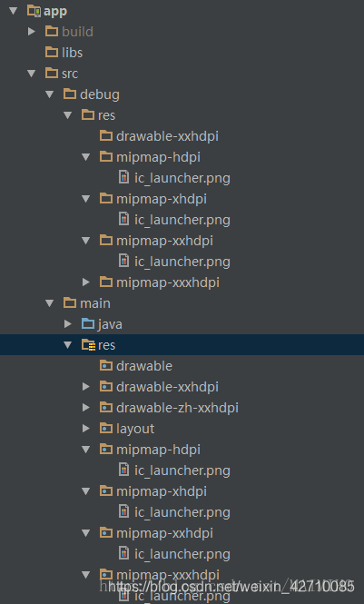
Task: Click drawable-xxhdpi folder icon under debug res
Action: pyautogui.click(x=106, y=135)
